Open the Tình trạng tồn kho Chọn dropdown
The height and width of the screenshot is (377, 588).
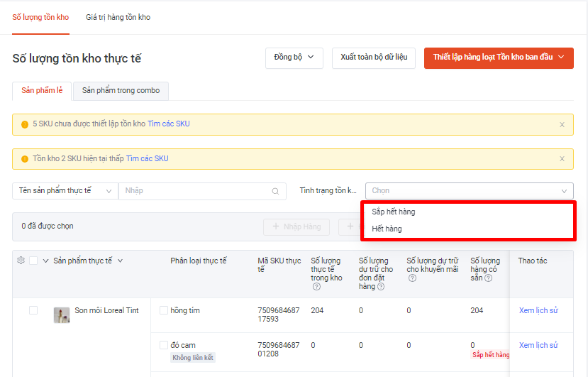coord(469,191)
